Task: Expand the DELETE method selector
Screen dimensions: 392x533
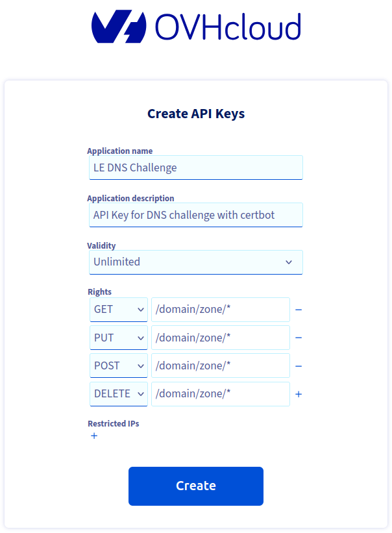Action: pyautogui.click(x=119, y=394)
